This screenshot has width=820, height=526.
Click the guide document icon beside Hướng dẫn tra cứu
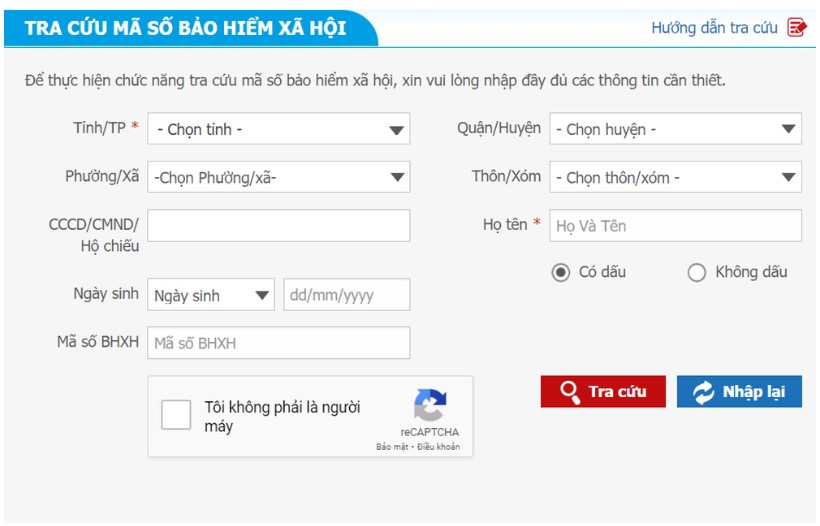click(796, 27)
